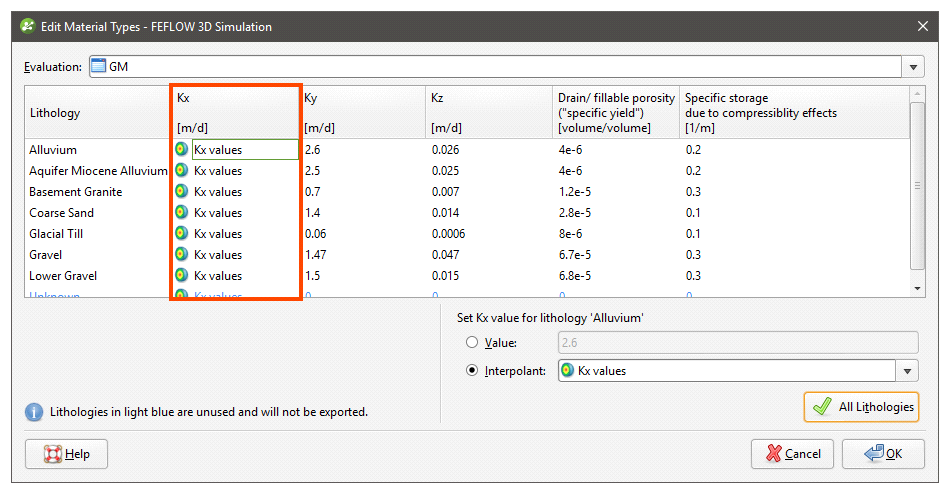
Task: Click the interpolant icon beside Basement Granite
Action: [x=181, y=192]
